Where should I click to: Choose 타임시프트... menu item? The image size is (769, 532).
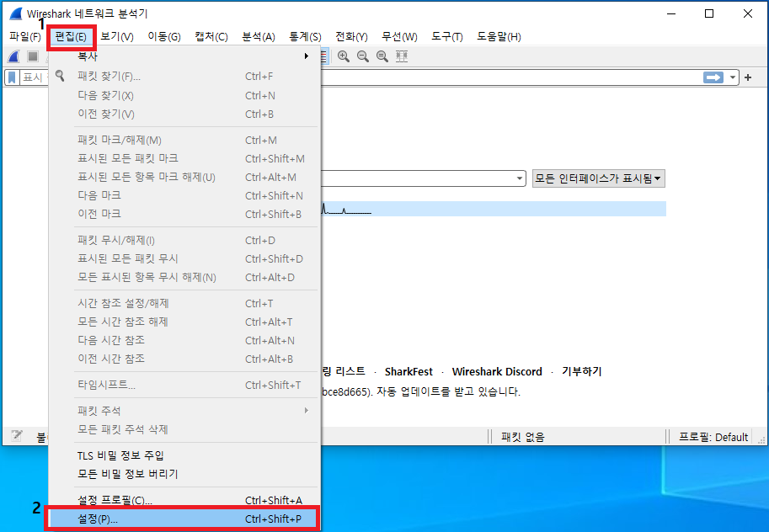184,385
